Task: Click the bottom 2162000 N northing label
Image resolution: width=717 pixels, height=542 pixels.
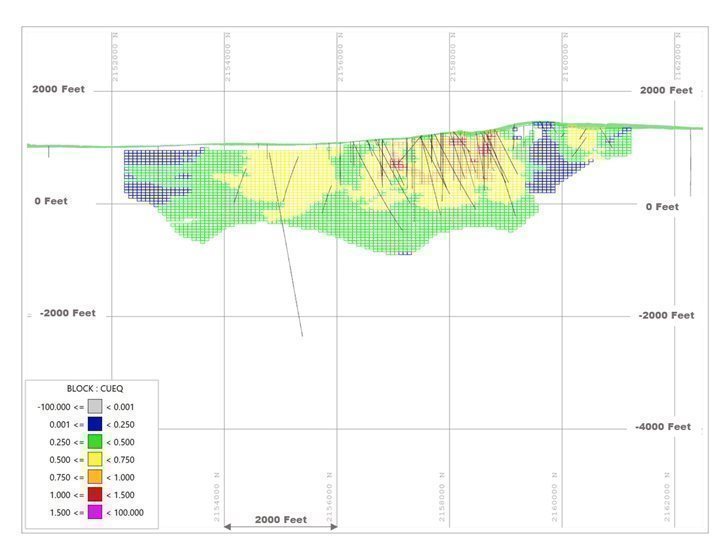Action: click(668, 494)
